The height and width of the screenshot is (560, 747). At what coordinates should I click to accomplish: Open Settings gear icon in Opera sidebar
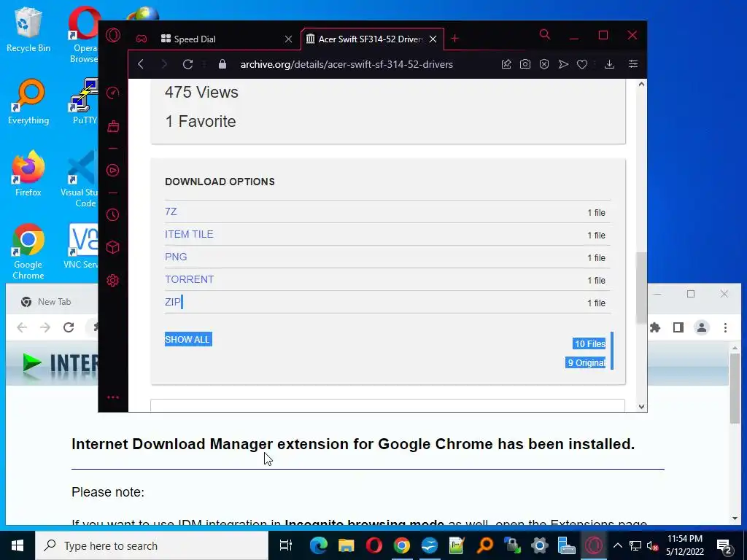[x=113, y=281]
